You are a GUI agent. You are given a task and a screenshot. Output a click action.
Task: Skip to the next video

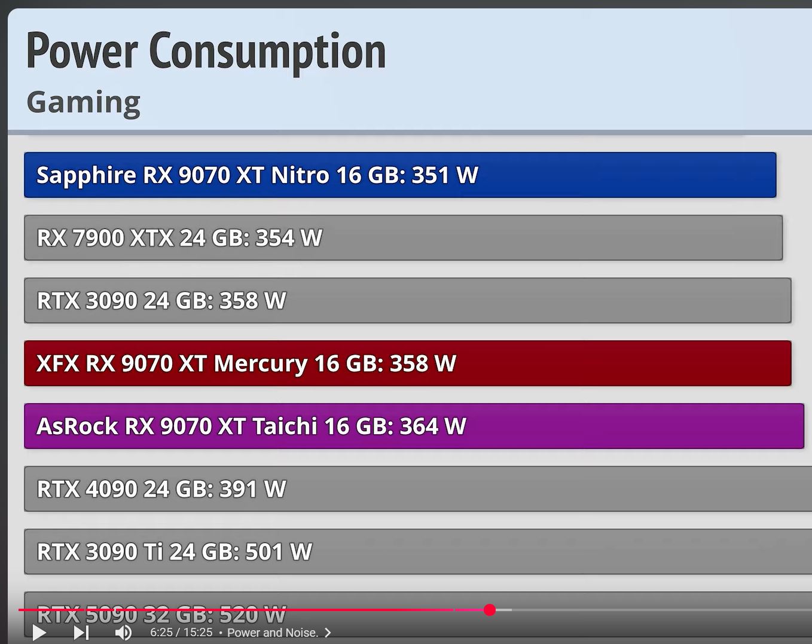(81, 633)
